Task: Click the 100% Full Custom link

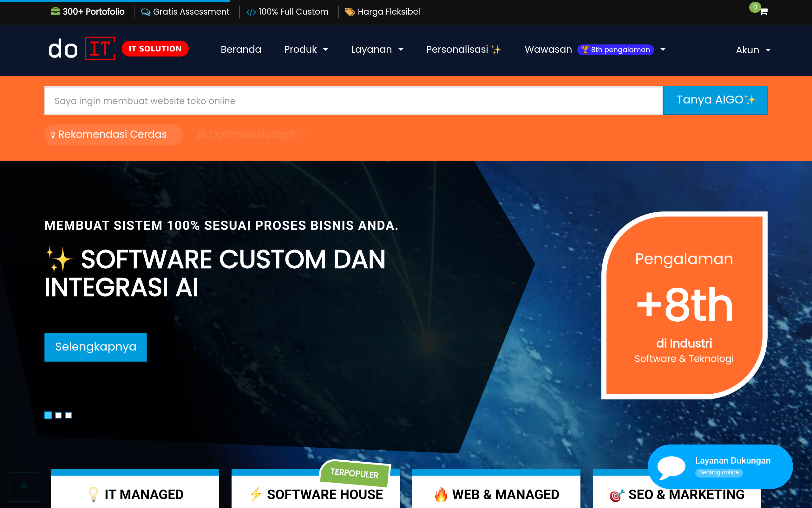Action: click(x=287, y=12)
